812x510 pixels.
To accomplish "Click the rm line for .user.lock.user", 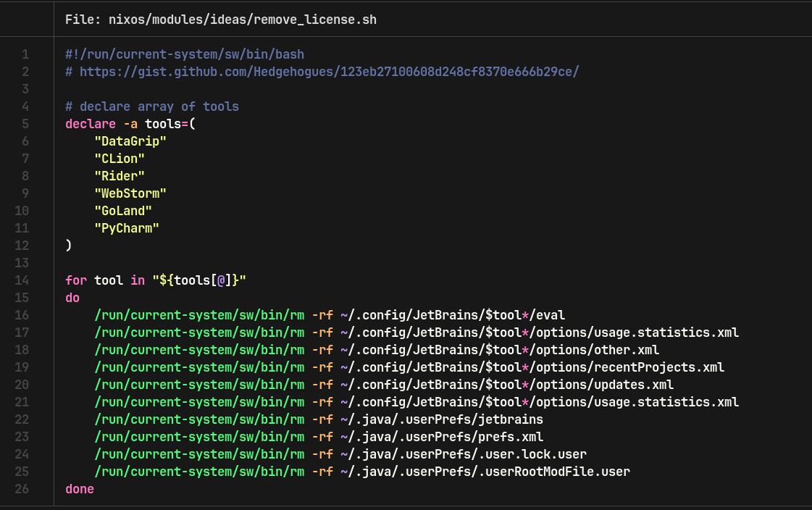I will tap(340, 455).
